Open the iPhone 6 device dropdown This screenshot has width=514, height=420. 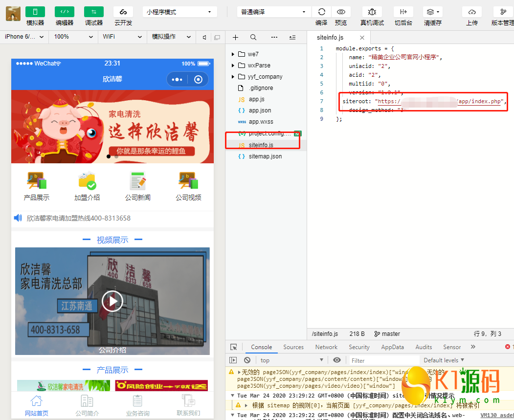pos(24,37)
